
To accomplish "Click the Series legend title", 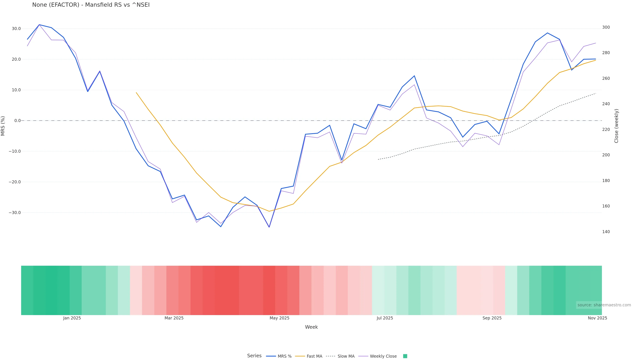I will pyautogui.click(x=254, y=356).
